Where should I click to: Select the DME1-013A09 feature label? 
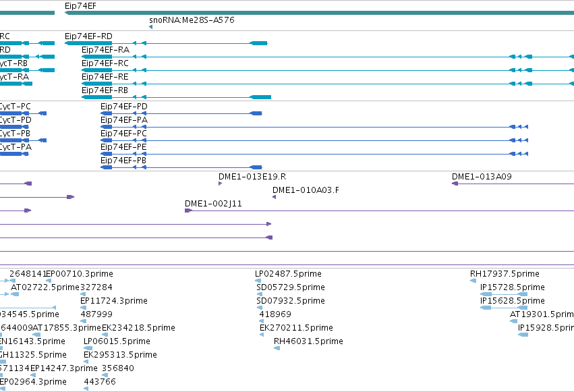pyautogui.click(x=482, y=176)
